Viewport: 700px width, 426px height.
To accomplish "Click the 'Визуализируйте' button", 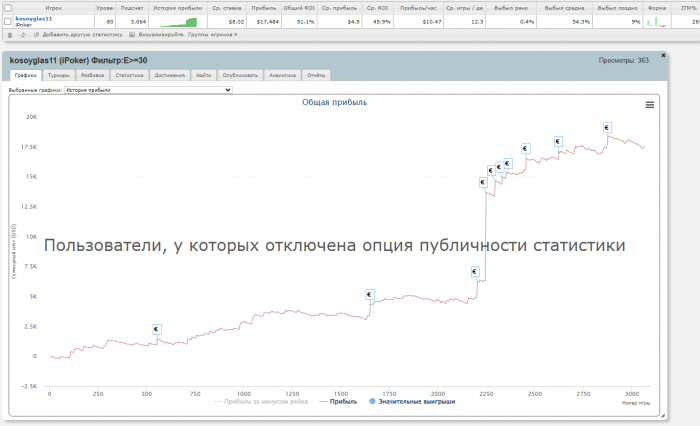I will pyautogui.click(x=161, y=35).
